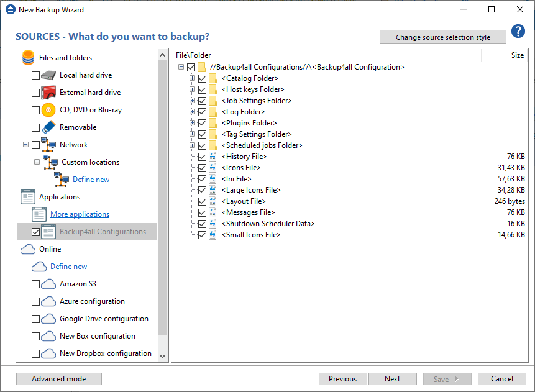Proceed with the Next button
This screenshot has width=535, height=392.
pos(393,379)
